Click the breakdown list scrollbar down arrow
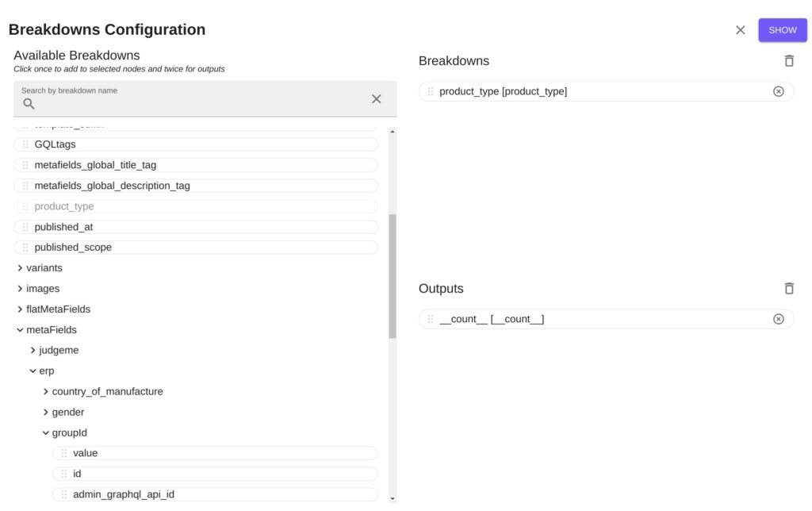Image resolution: width=812 pixels, height=511 pixels. [393, 498]
